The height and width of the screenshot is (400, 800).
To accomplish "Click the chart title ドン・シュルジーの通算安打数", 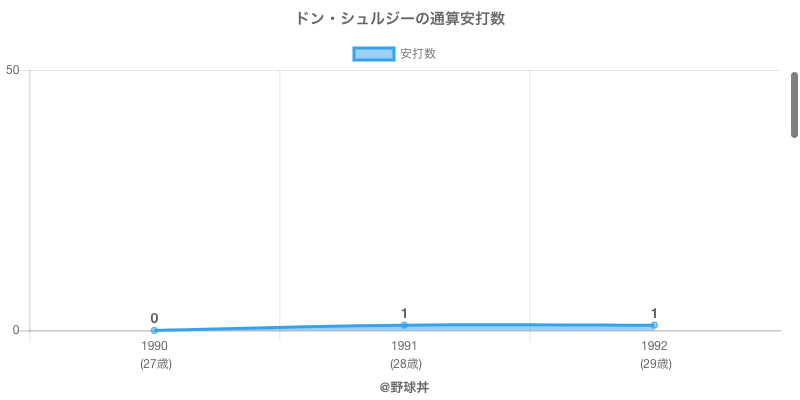I will [400, 19].
